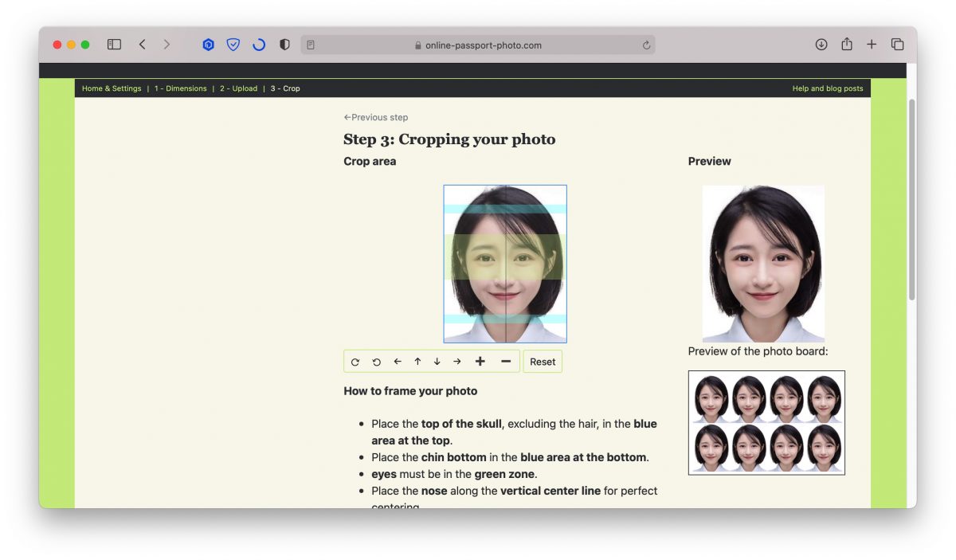
Task: Move the crop up with arrow
Action: click(417, 362)
